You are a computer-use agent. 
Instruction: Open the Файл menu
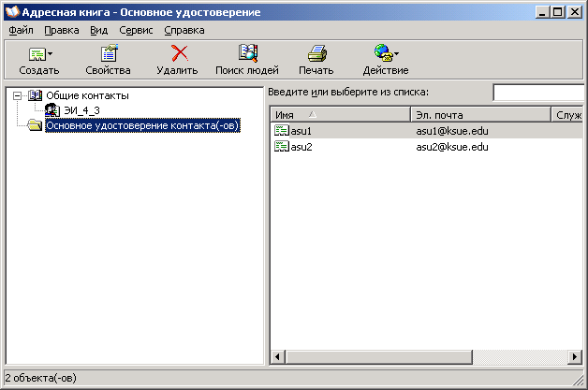tap(21, 30)
